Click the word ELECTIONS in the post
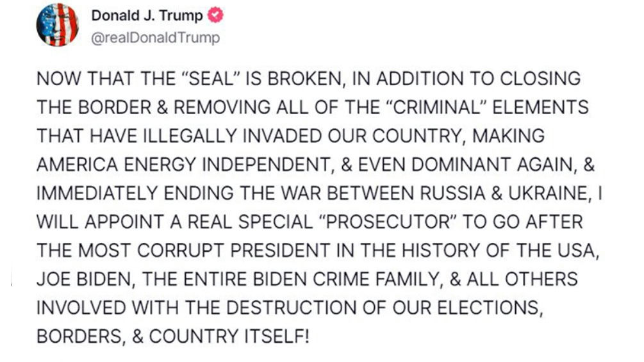Image resolution: width=644 pixels, height=362 pixels. pyautogui.click(x=487, y=308)
